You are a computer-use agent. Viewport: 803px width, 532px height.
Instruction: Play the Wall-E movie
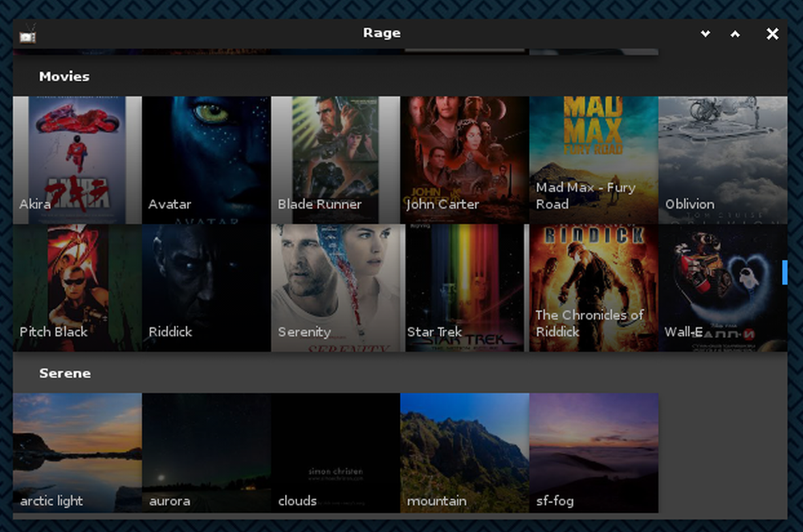(x=723, y=288)
